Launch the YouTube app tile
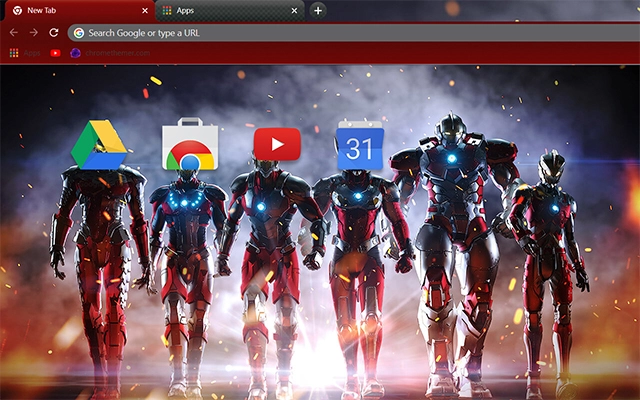 [277, 144]
